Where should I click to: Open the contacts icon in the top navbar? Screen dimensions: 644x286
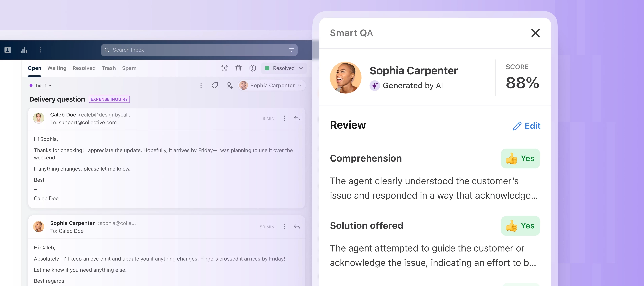8,50
